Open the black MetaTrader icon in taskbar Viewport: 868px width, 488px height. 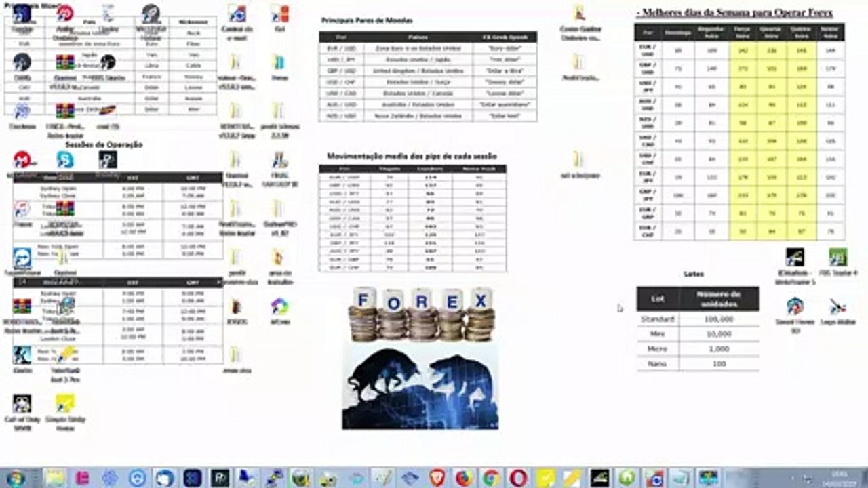(599, 478)
